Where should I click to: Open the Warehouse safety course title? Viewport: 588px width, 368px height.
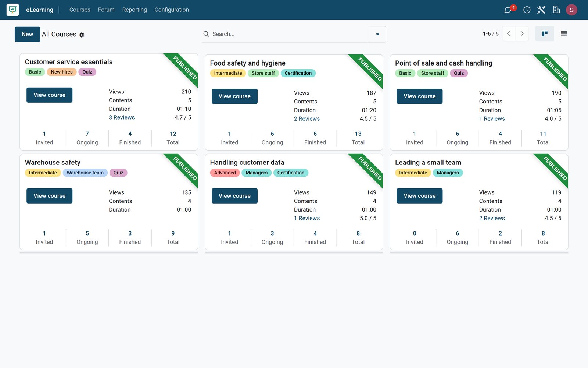pyautogui.click(x=53, y=162)
